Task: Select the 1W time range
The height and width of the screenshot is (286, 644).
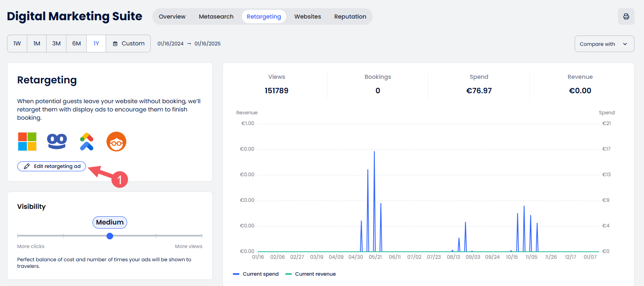Action: tap(17, 43)
